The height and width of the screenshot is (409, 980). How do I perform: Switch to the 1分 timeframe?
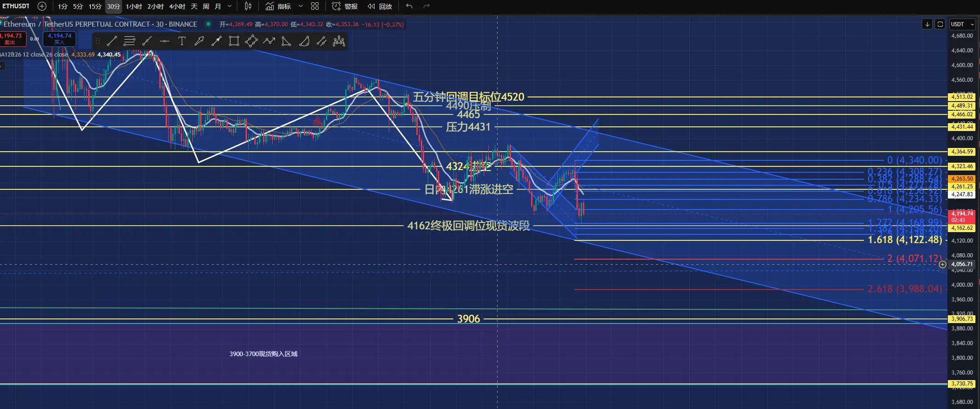pos(63,6)
